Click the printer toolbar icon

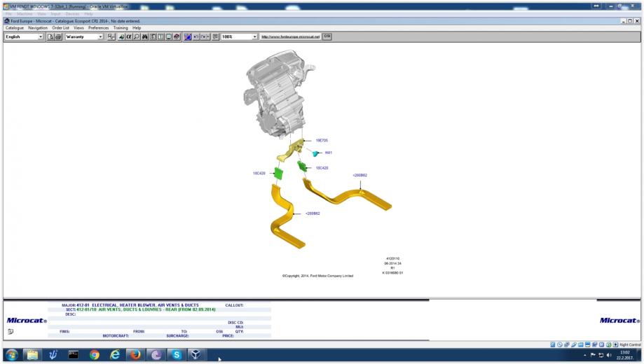58,36
